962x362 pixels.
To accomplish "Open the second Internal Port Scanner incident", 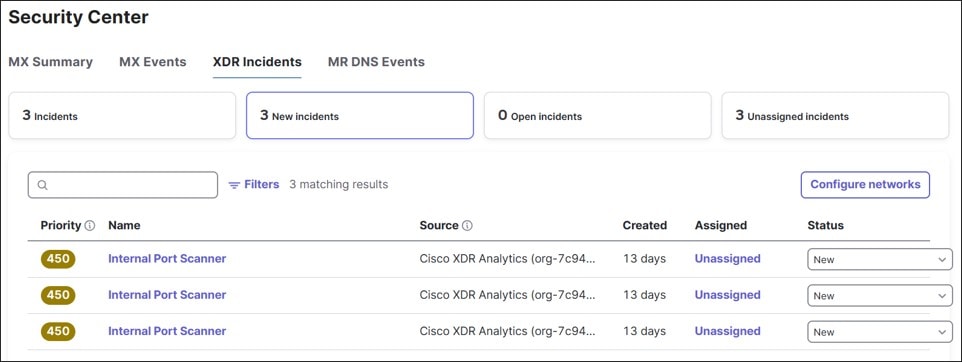I will (x=167, y=295).
